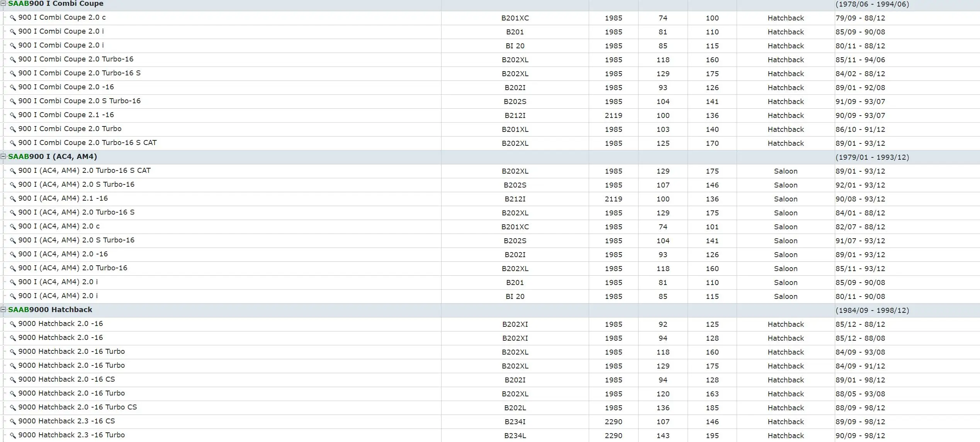
Task: Click date 79/09 - 88/12 in Combi Coupe 2.0 c row
Action: pos(860,18)
